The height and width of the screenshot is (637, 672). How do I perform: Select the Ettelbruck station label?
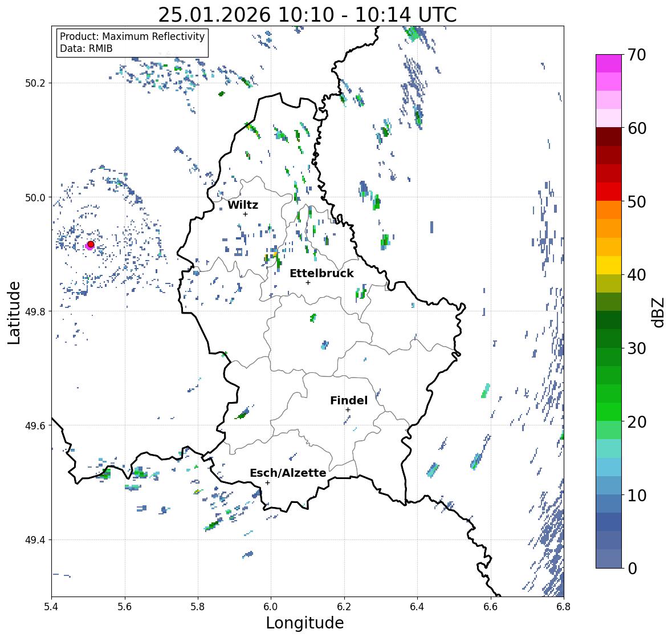click(322, 274)
